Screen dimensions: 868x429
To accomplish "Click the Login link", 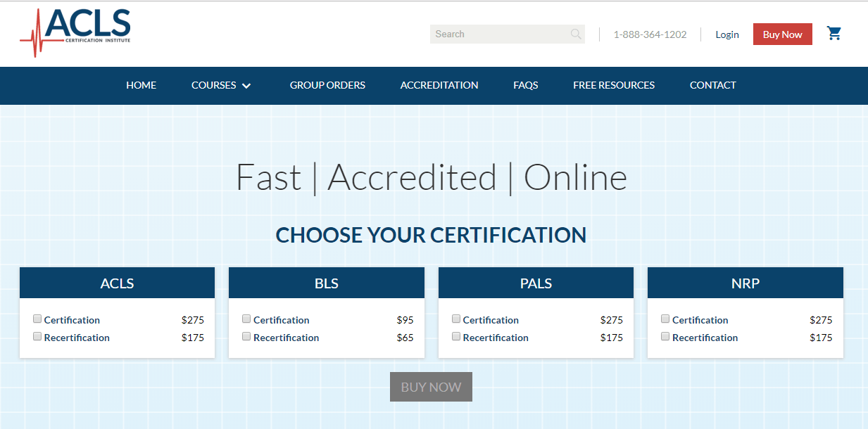I will (x=727, y=34).
